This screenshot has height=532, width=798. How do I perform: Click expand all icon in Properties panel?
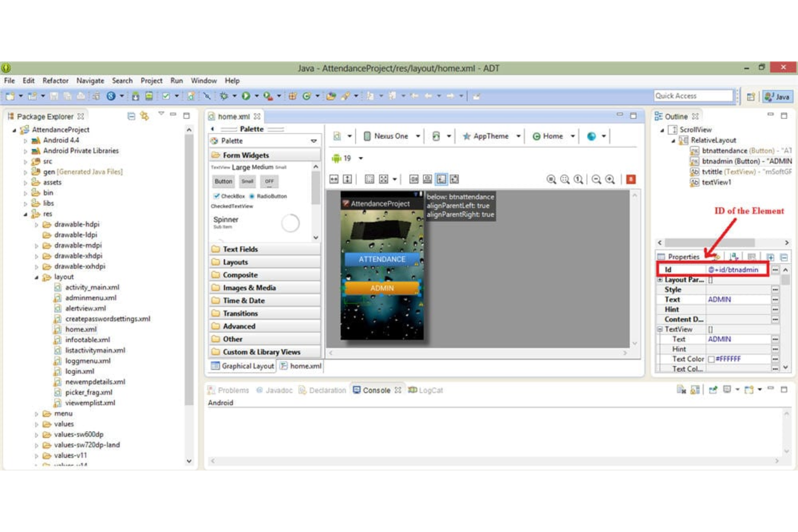[771, 257]
